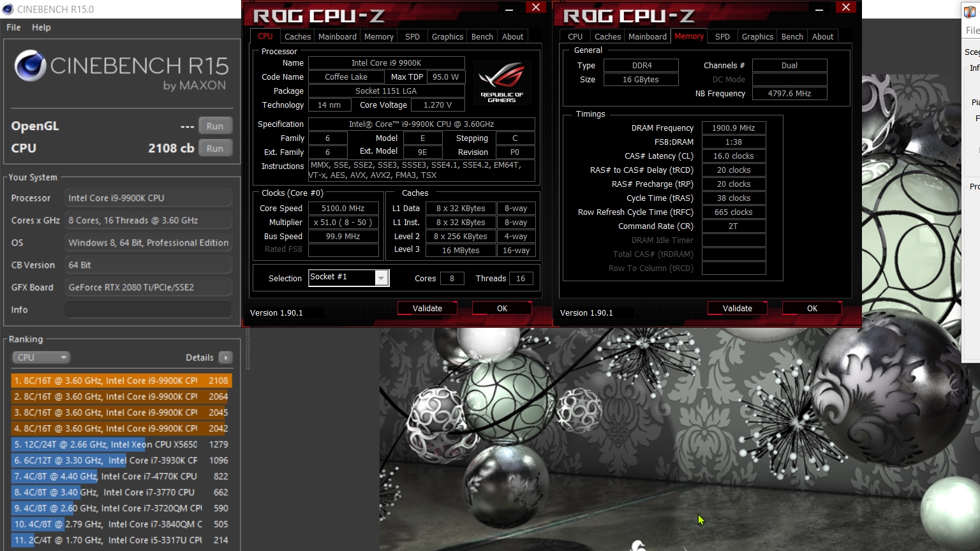This screenshot has width=980, height=551.
Task: Select the Core i7-3770 ranking row
Action: pyautogui.click(x=121, y=492)
